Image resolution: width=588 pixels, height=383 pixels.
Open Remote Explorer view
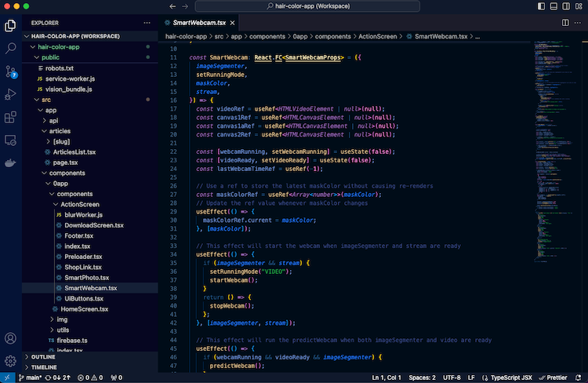point(10,140)
